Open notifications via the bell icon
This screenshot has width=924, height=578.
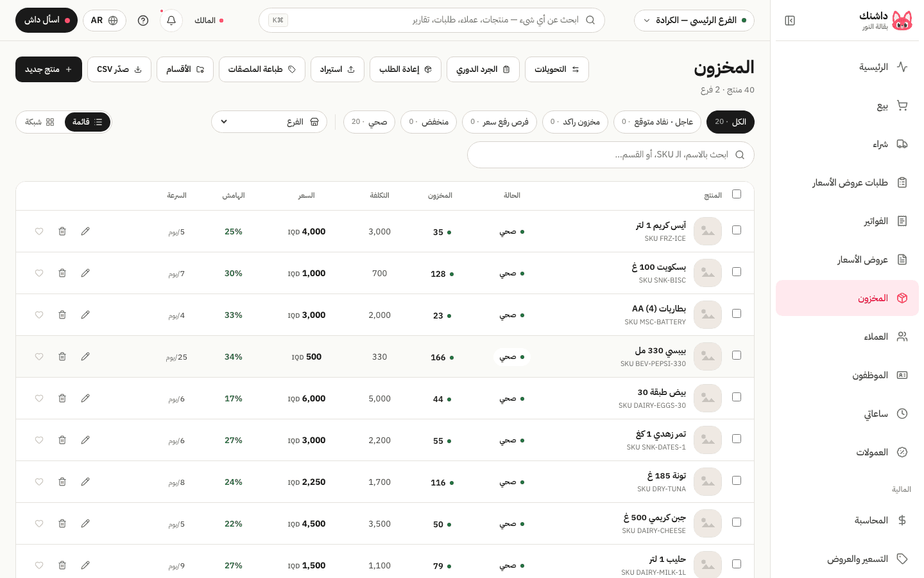click(171, 21)
